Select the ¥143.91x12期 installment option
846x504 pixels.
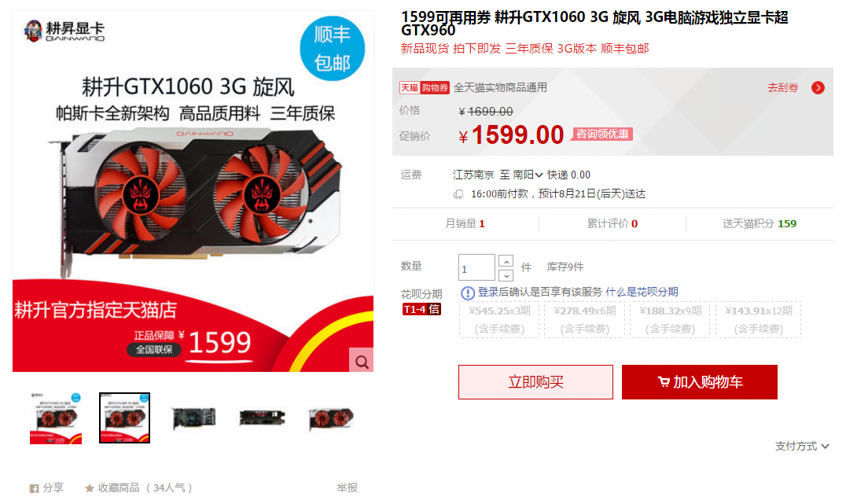click(758, 319)
